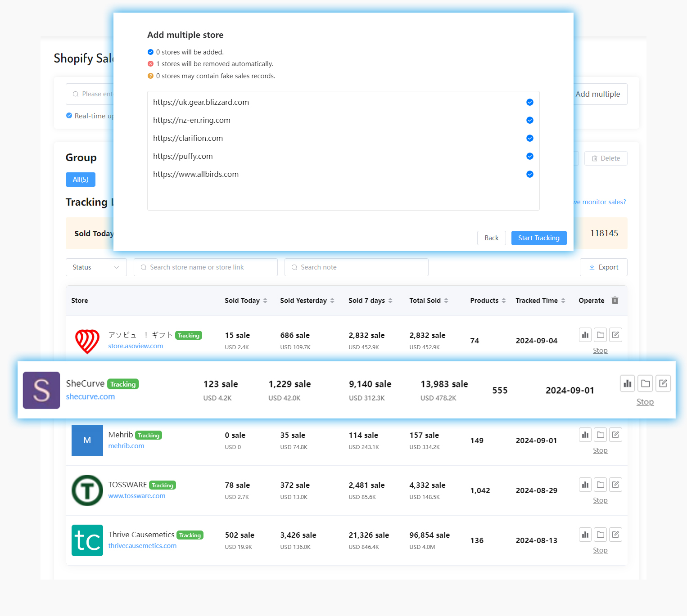Click the Export icon above the table
This screenshot has width=687, height=616.
coord(603,267)
